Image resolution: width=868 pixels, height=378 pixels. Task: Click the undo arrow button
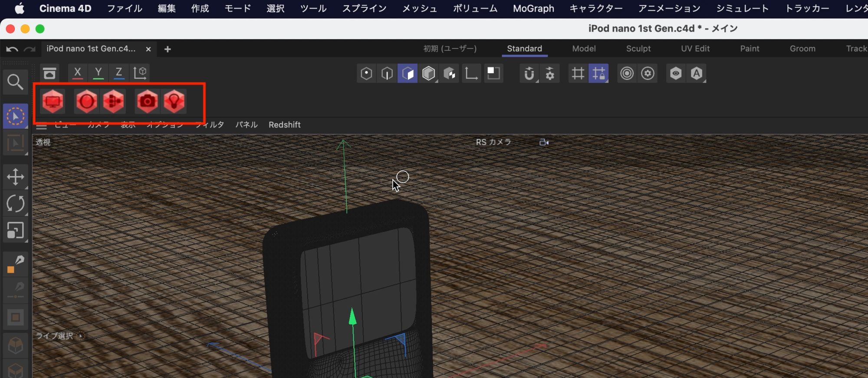coord(12,49)
